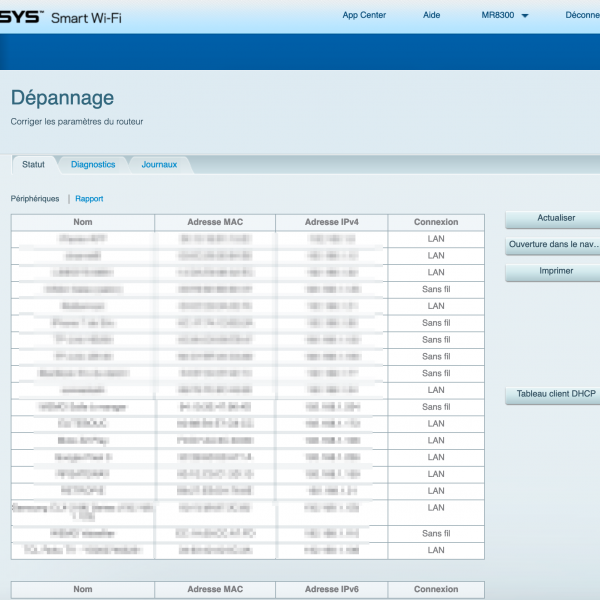600x600 pixels.
Task: Open the Journaux tab
Action: click(x=159, y=164)
